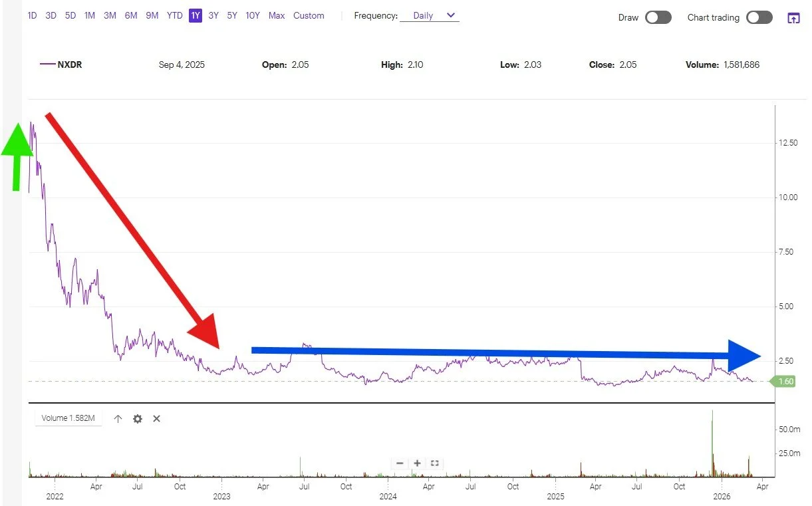The width and height of the screenshot is (812, 506).
Task: Select the 5Y range button
Action: pos(231,15)
